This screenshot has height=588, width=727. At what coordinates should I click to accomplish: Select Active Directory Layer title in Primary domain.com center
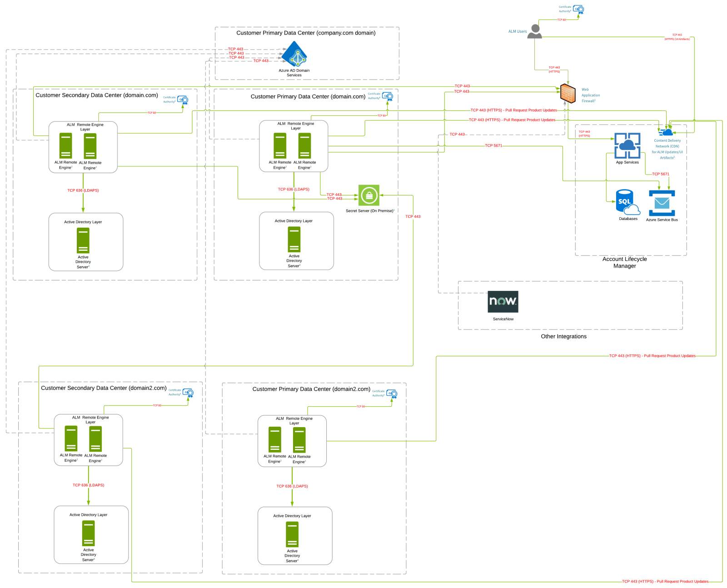[294, 221]
